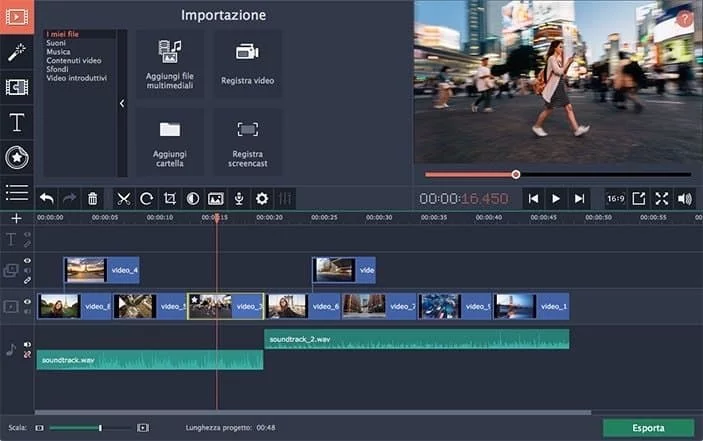This screenshot has height=441, width=703.
Task: Redo the last undone action
Action: [69, 199]
